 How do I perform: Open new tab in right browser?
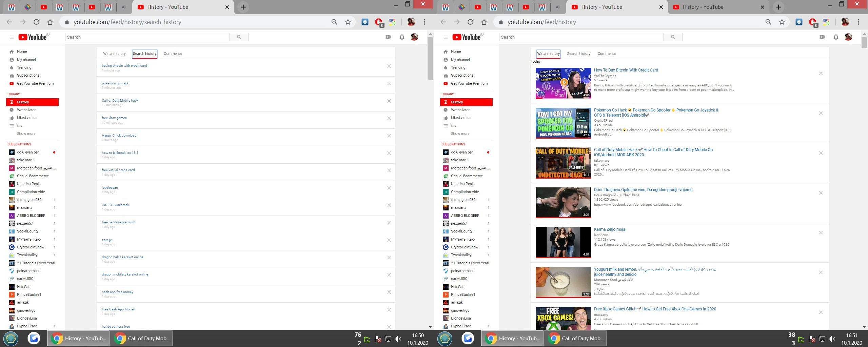point(778,7)
